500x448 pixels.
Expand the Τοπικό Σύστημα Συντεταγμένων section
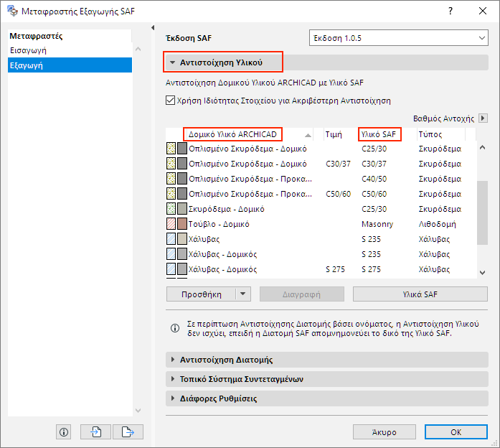(x=172, y=379)
